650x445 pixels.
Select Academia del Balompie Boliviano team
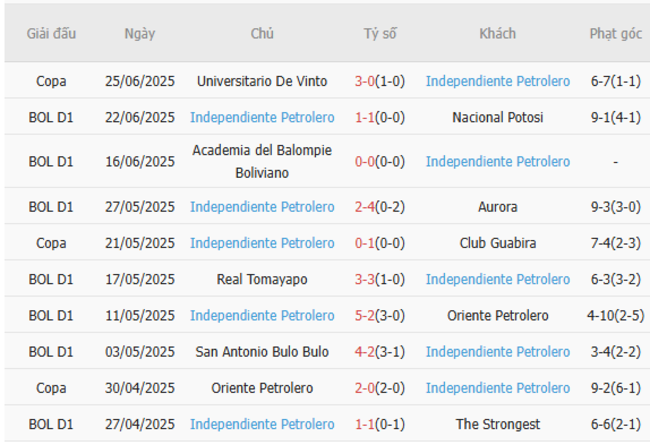[262, 161]
